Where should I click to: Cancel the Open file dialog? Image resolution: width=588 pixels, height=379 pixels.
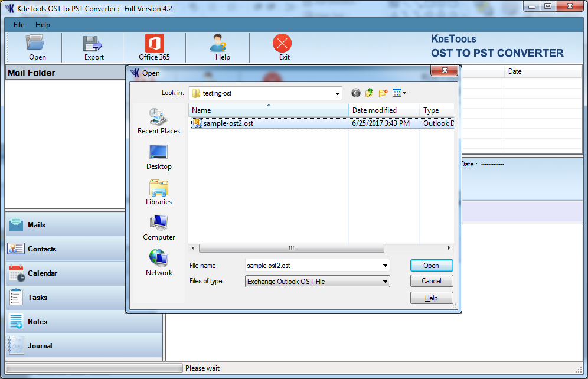point(432,281)
